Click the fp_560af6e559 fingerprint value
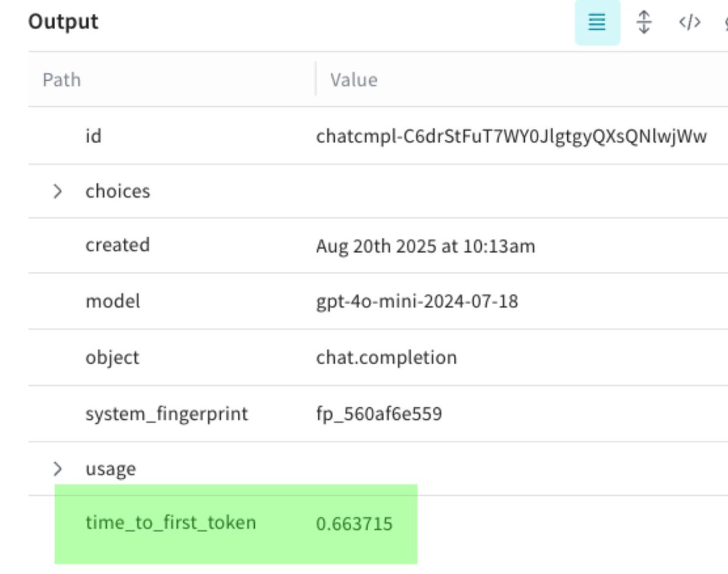This screenshot has height=574, width=728. tap(379, 414)
